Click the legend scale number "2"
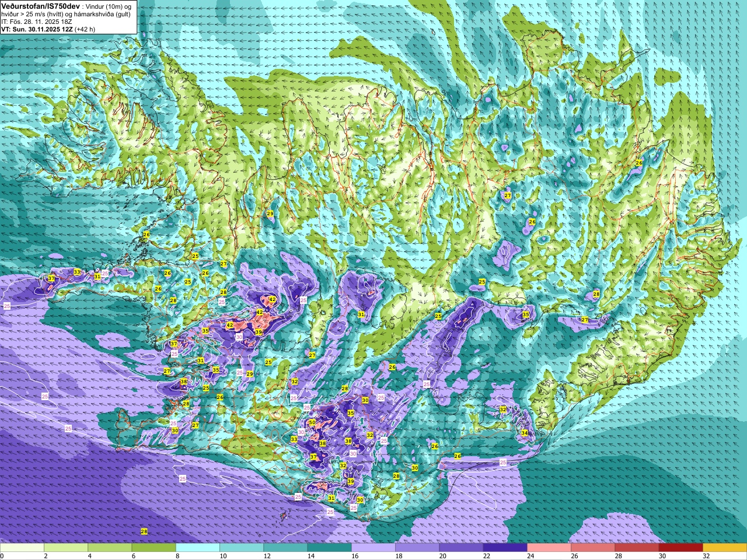The image size is (747, 560). (x=45, y=556)
